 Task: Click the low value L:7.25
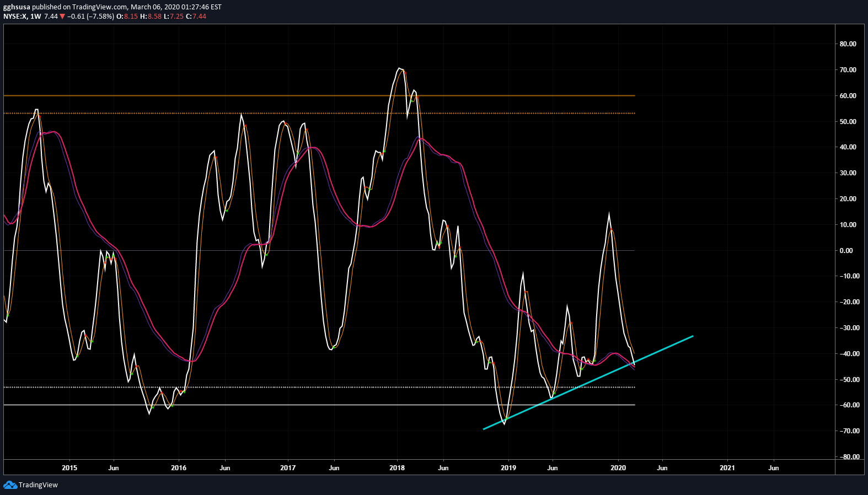[x=174, y=17]
